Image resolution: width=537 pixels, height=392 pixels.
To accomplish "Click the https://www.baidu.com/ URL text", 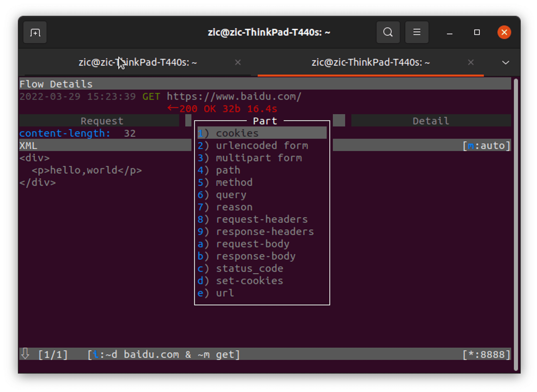I will click(234, 96).
